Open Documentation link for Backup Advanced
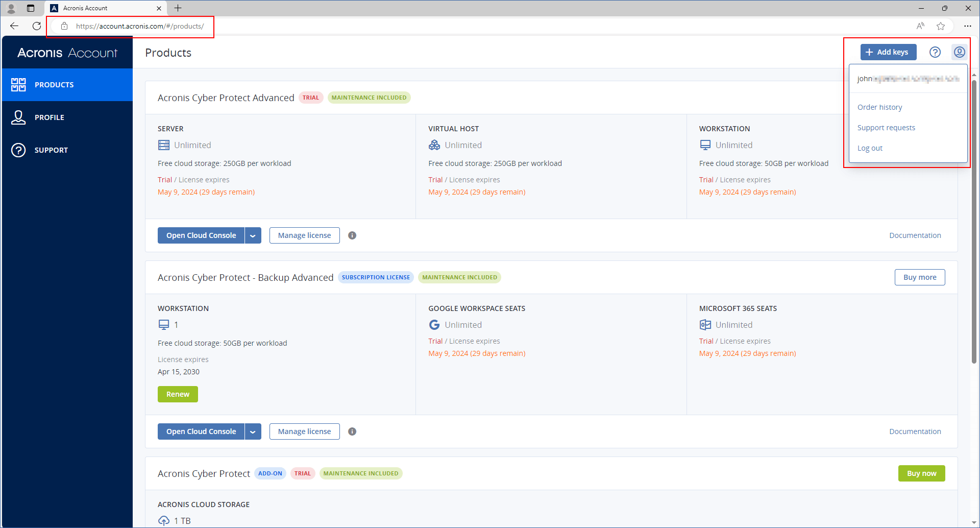 point(915,431)
